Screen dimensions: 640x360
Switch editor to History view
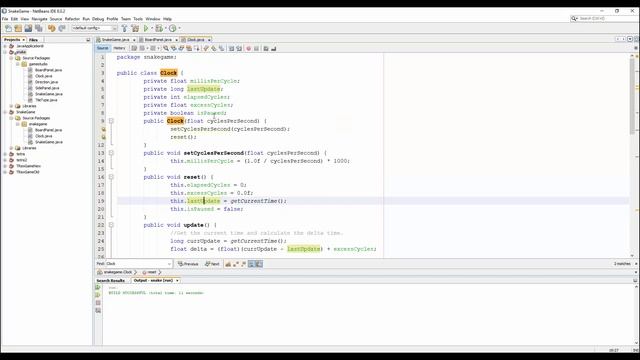pos(119,49)
